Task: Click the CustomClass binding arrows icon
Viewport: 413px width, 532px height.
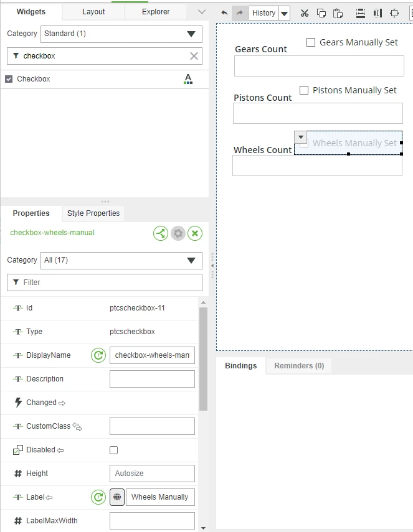Action: 77,427
